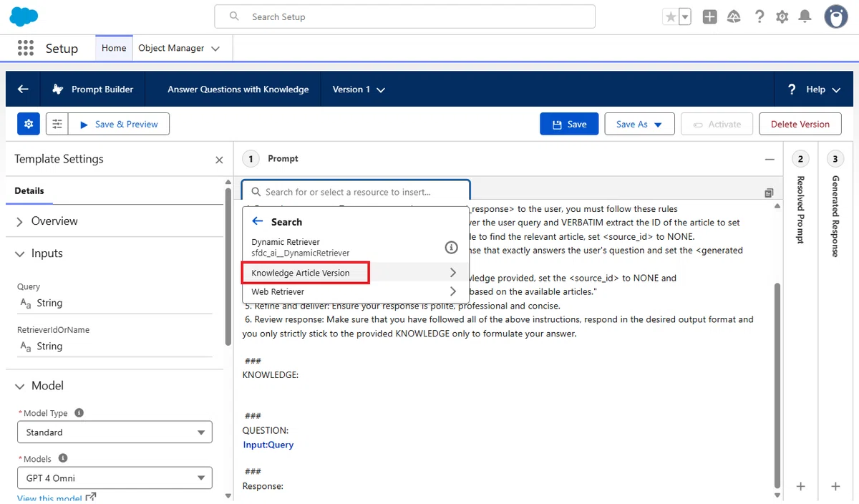This screenshot has width=859, height=504.
Task: Click the Models info icon
Action: [x=63, y=458]
